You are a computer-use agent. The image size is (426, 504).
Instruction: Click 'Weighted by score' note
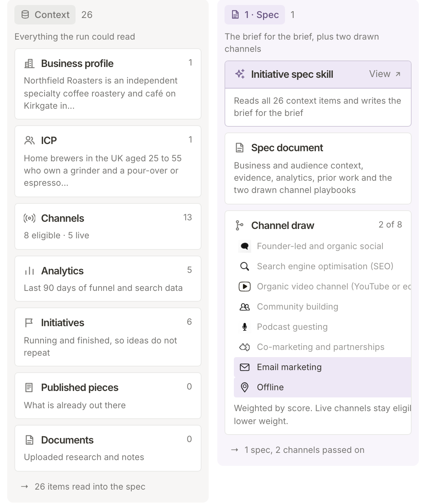tap(322, 415)
